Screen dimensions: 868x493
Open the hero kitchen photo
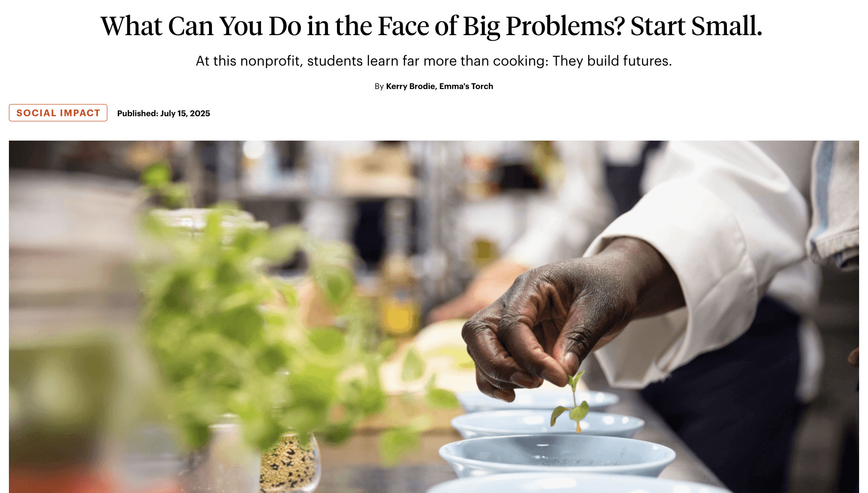click(434, 317)
